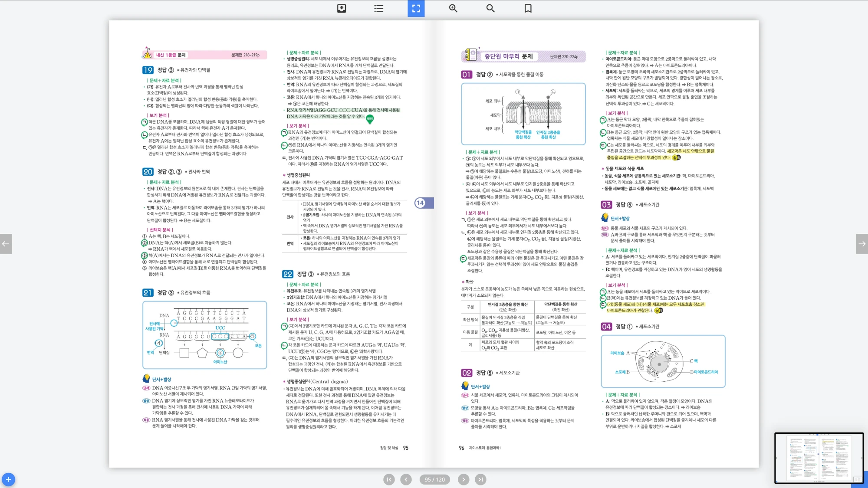Image resolution: width=868 pixels, height=488 pixels.
Task: Go to the previous page button
Action: coord(406,479)
